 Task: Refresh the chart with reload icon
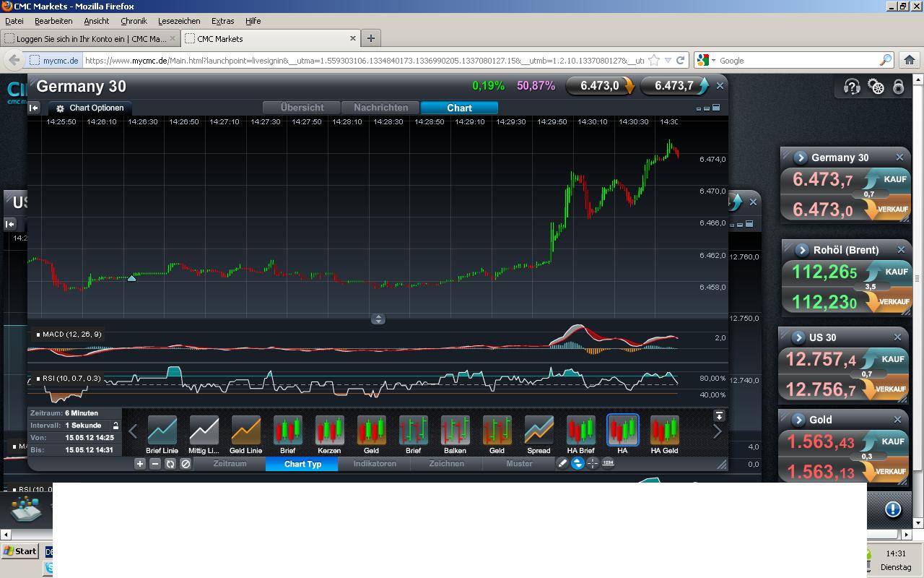pyautogui.click(x=170, y=464)
